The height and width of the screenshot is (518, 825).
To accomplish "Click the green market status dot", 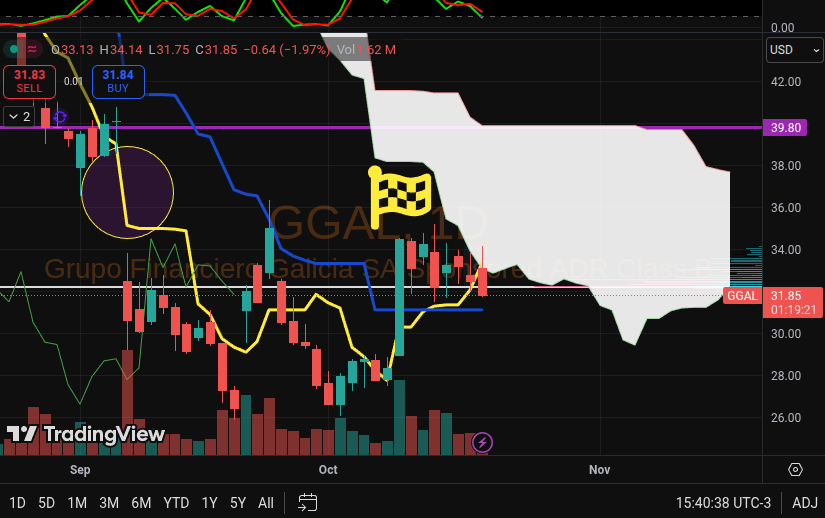I will [14, 49].
